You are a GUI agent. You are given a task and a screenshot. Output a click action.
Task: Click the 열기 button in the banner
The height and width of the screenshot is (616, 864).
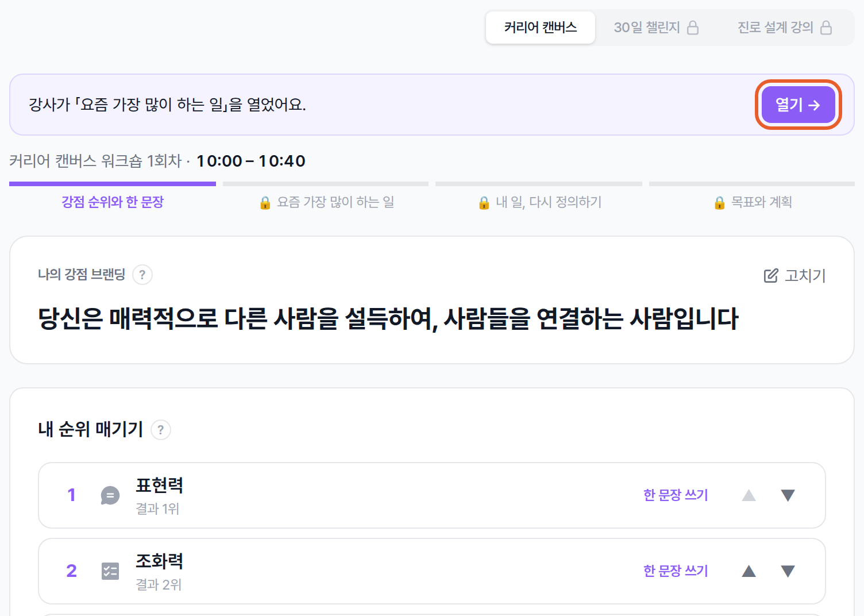click(x=798, y=105)
